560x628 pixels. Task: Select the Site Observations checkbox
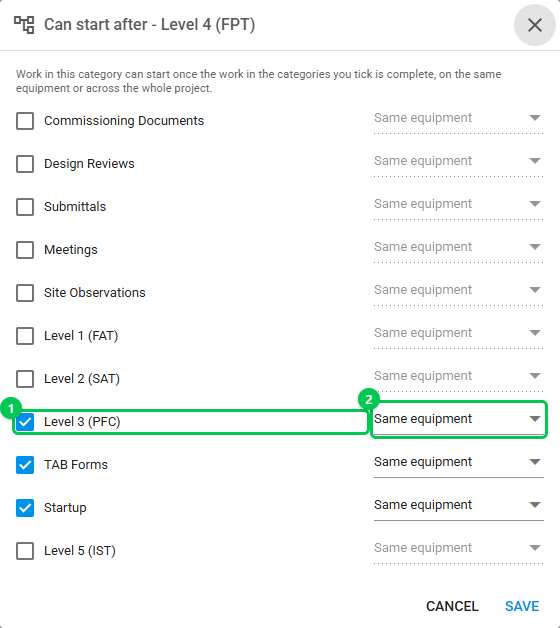click(x=25, y=293)
